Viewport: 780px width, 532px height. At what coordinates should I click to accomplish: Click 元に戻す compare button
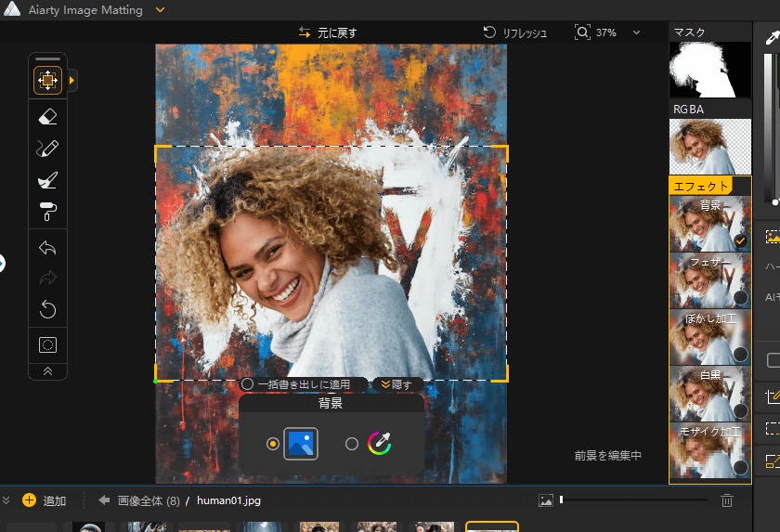tap(328, 32)
